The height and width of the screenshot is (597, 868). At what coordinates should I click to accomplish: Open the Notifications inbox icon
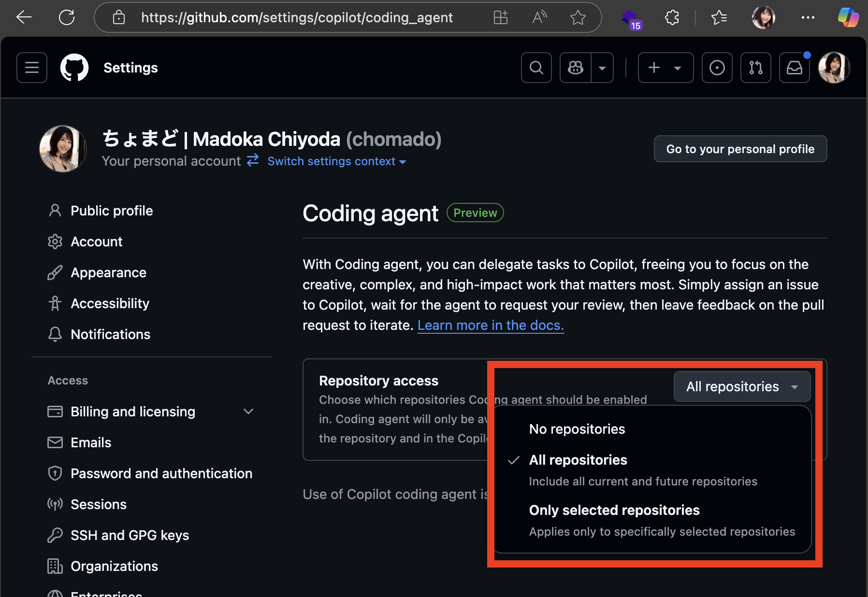tap(795, 68)
